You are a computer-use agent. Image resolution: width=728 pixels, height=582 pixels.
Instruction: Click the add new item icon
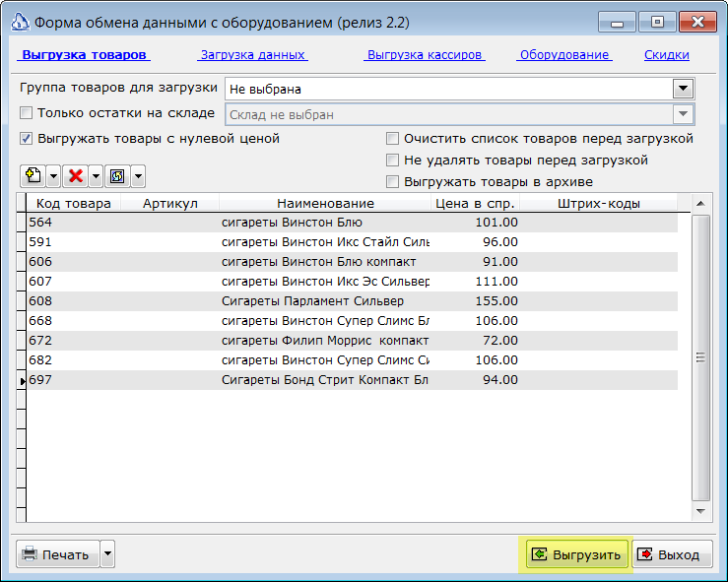tap(33, 176)
